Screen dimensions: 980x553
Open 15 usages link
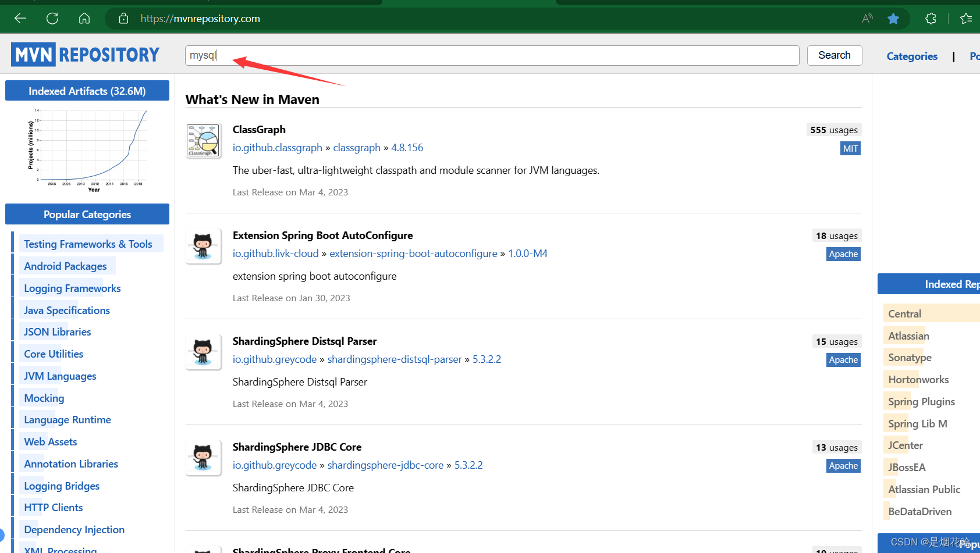coord(837,341)
